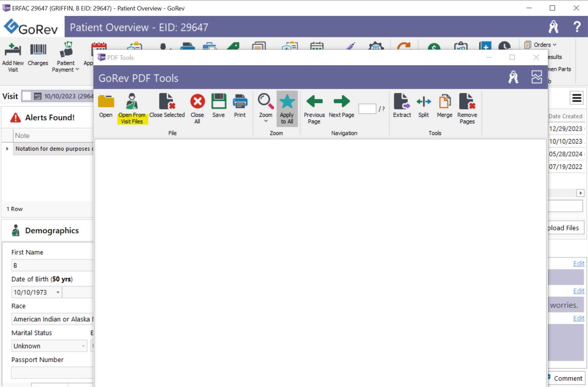The height and width of the screenshot is (387, 588).
Task: Go to Next Page arrow
Action: point(341,101)
